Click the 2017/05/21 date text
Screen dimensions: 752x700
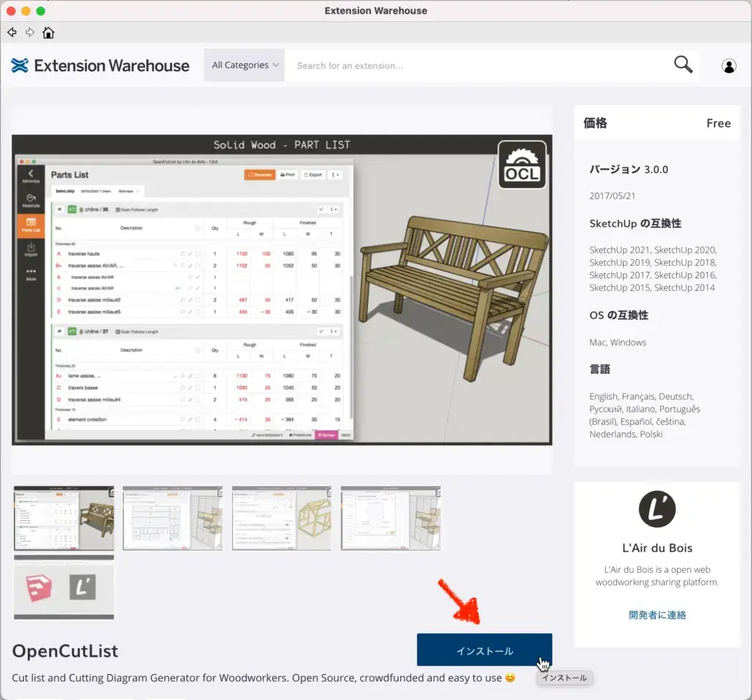[x=612, y=196]
